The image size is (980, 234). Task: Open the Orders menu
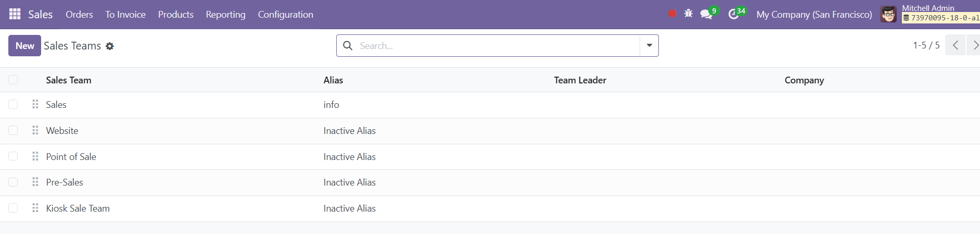pyautogui.click(x=79, y=15)
